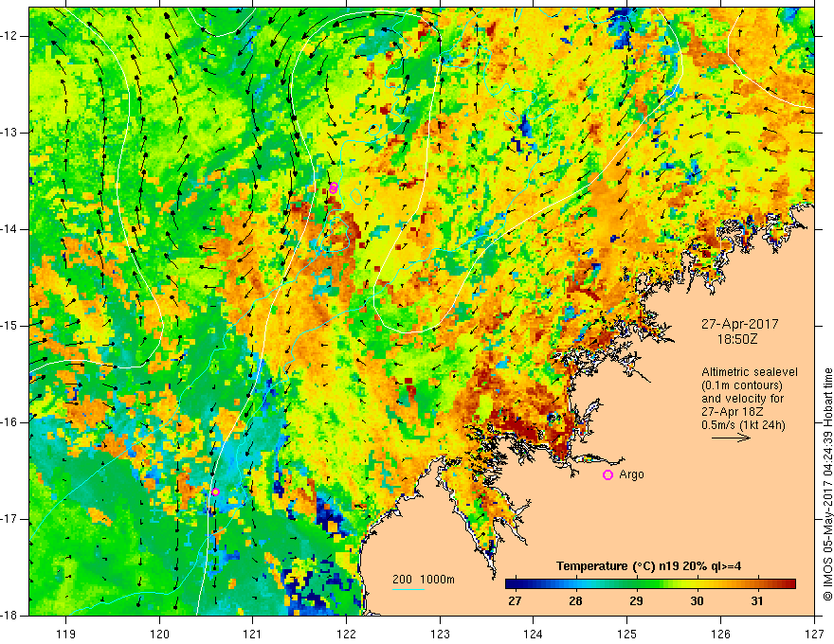
Task: Click the colorbar tick label '30'
Action: [697, 601]
